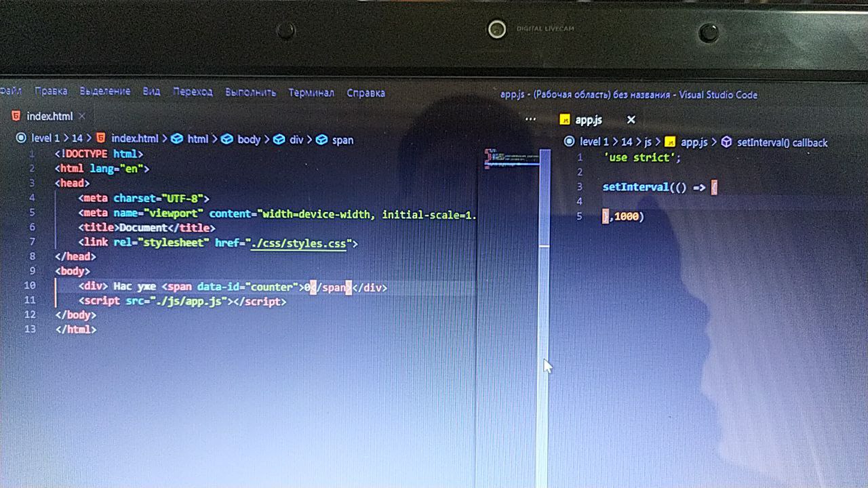This screenshot has width=868, height=488.
Task: Select 'level 1' in app.js breadcrumb
Action: click(595, 142)
